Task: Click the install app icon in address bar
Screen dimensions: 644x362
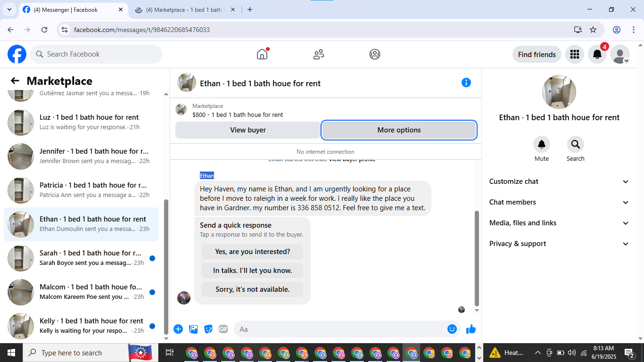Action: 578,30
